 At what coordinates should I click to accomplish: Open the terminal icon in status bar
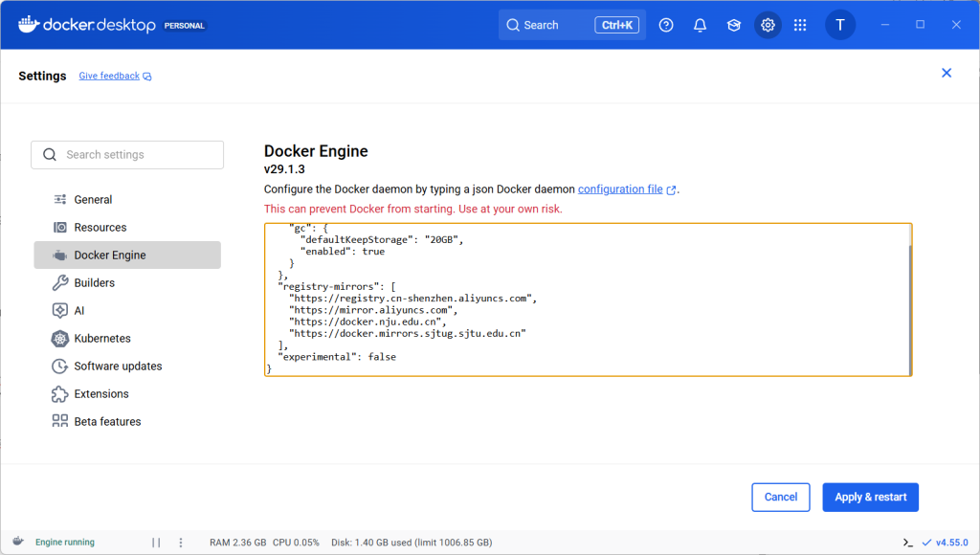pyautogui.click(x=907, y=543)
